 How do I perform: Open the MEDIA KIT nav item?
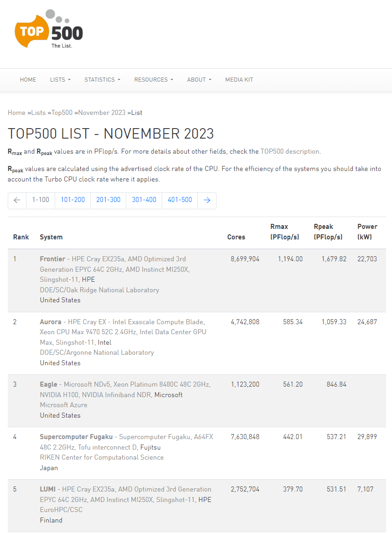pos(239,79)
